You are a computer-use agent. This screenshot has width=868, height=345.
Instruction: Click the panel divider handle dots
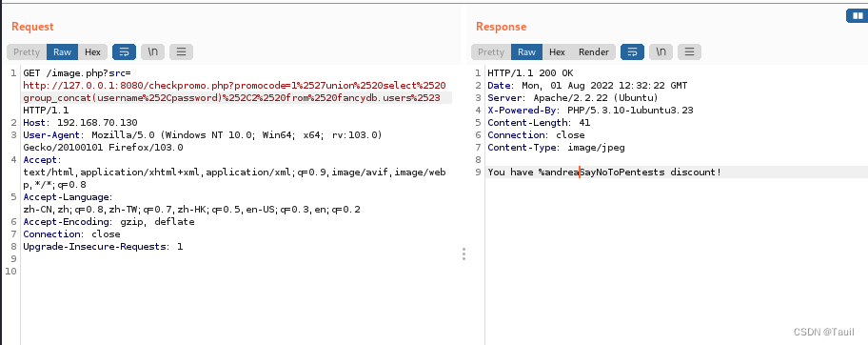pyautogui.click(x=464, y=254)
